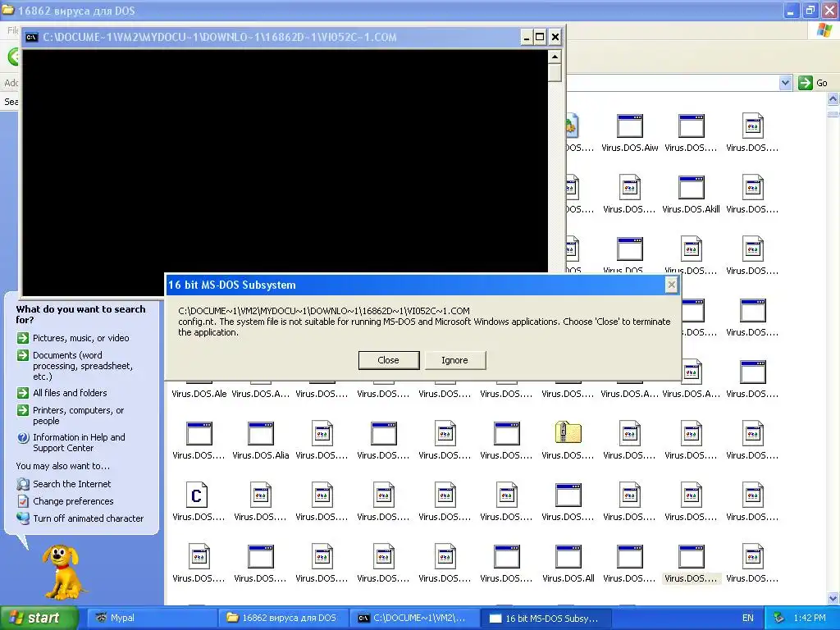Click the Explorer scrollbar down arrow

coord(833,598)
